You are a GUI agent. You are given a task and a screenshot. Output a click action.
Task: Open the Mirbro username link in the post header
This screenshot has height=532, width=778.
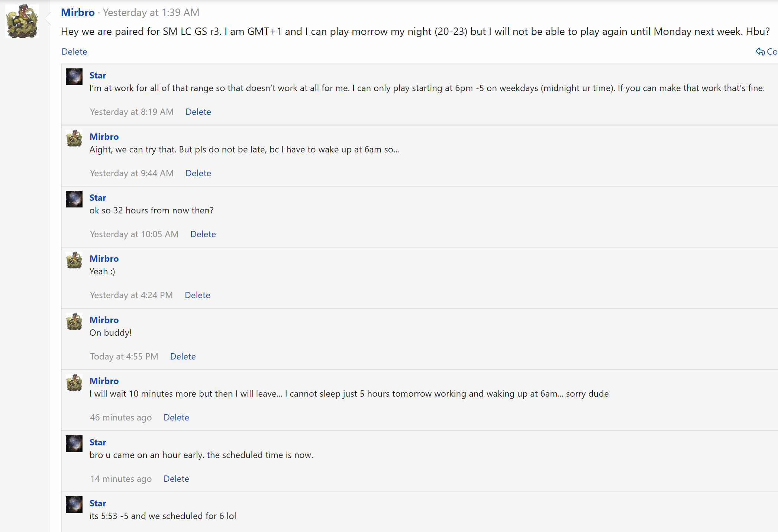[78, 12]
